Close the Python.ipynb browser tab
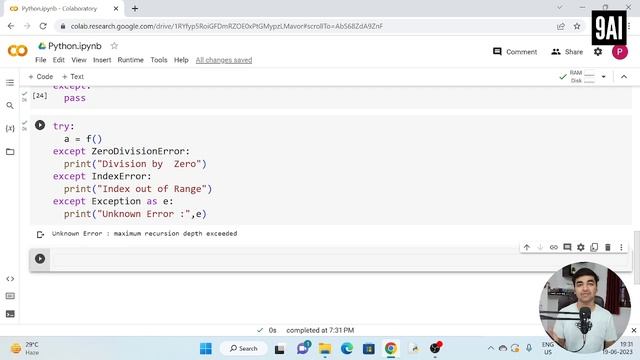 116,9
